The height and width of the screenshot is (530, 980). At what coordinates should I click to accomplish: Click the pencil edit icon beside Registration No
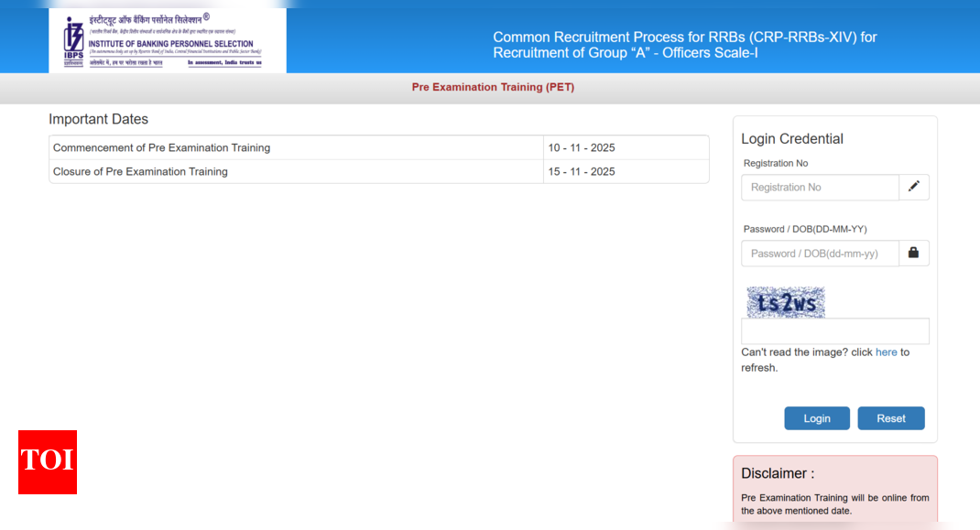coord(914,187)
